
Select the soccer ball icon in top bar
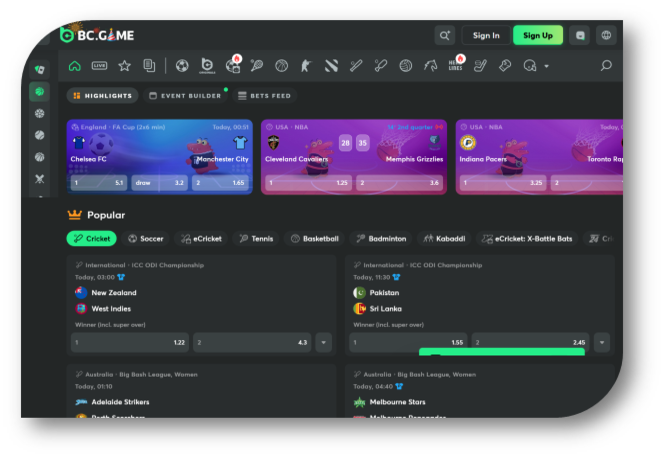click(182, 66)
